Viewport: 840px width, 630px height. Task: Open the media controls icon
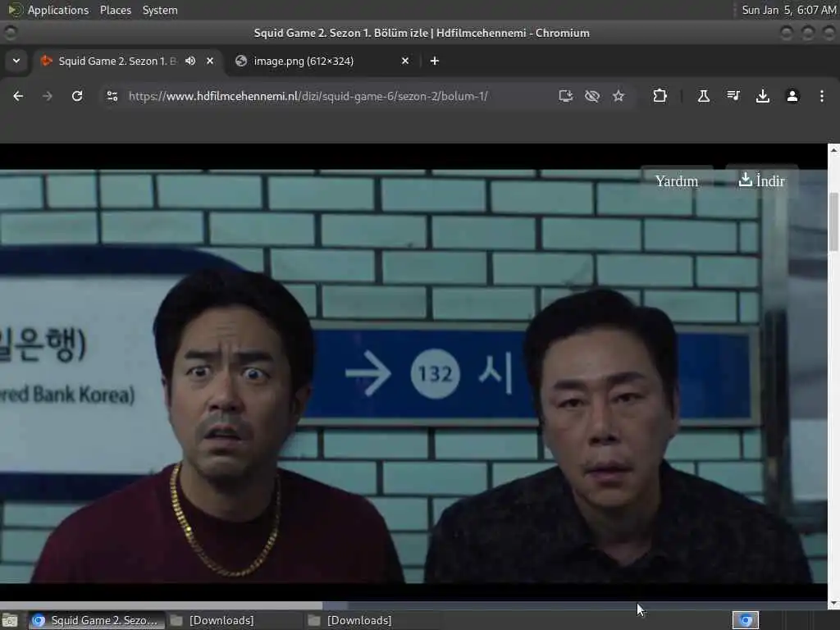click(733, 96)
